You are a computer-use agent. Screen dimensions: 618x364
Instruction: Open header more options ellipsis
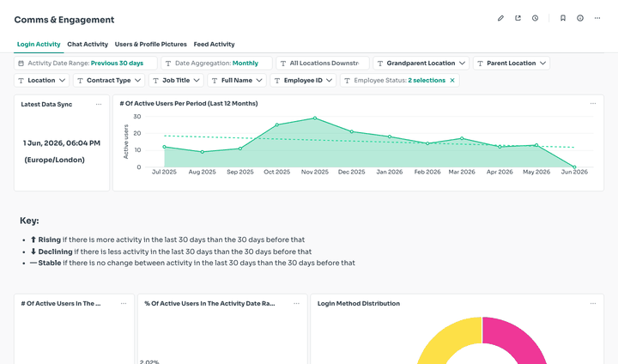click(597, 18)
